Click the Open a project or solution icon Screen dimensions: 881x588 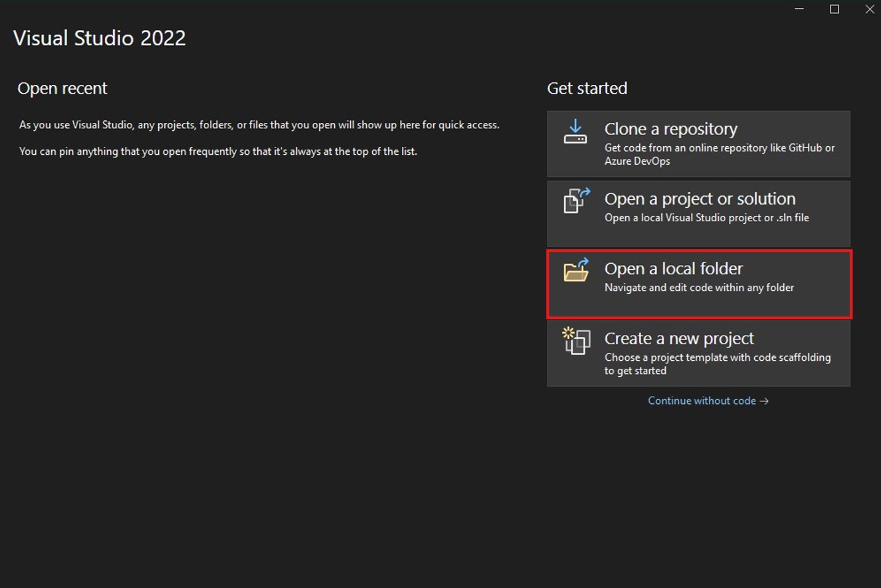point(577,200)
